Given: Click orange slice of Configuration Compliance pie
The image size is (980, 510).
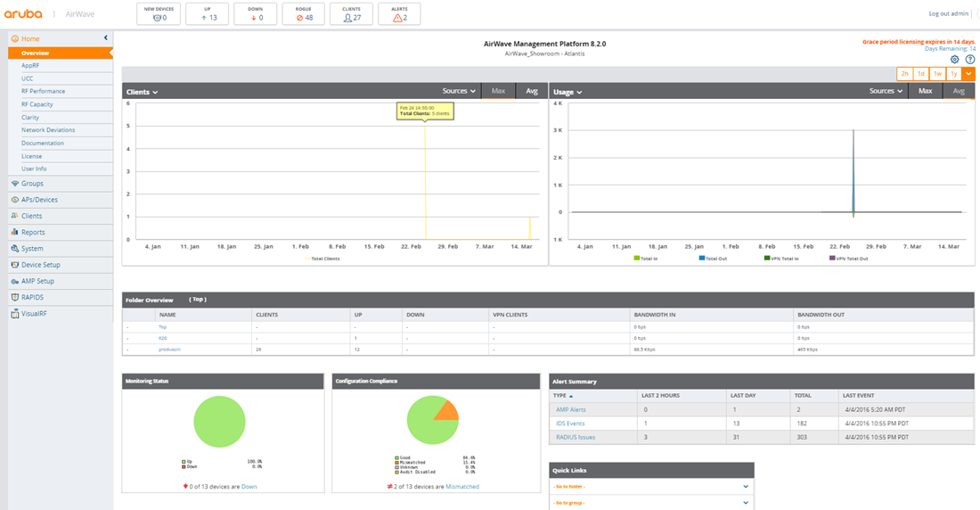Looking at the screenshot, I should pyautogui.click(x=448, y=411).
